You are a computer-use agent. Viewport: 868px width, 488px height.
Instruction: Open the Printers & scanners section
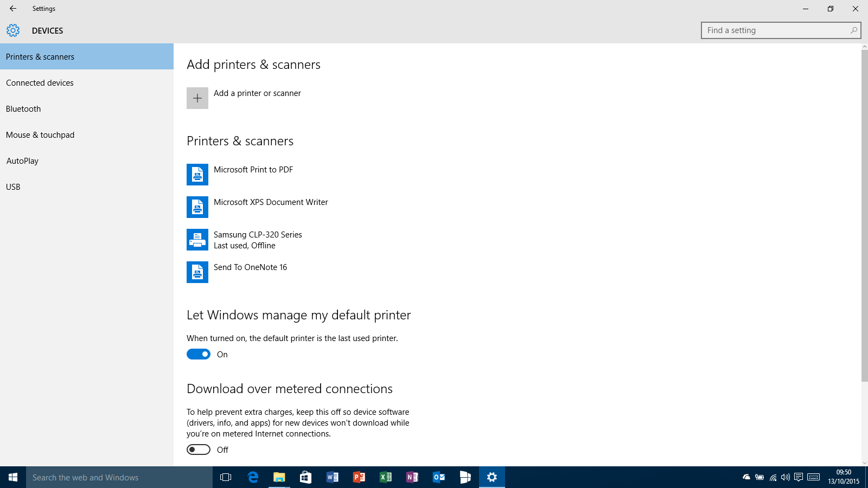[x=87, y=56]
